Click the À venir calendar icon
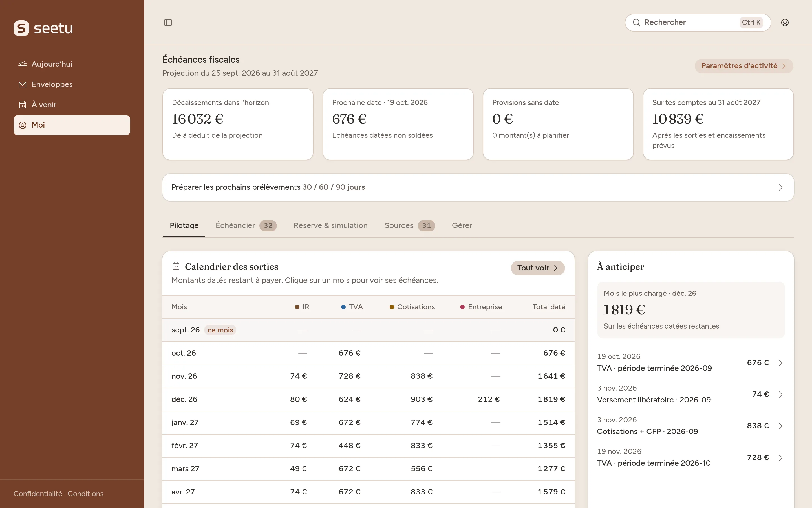 (x=23, y=105)
